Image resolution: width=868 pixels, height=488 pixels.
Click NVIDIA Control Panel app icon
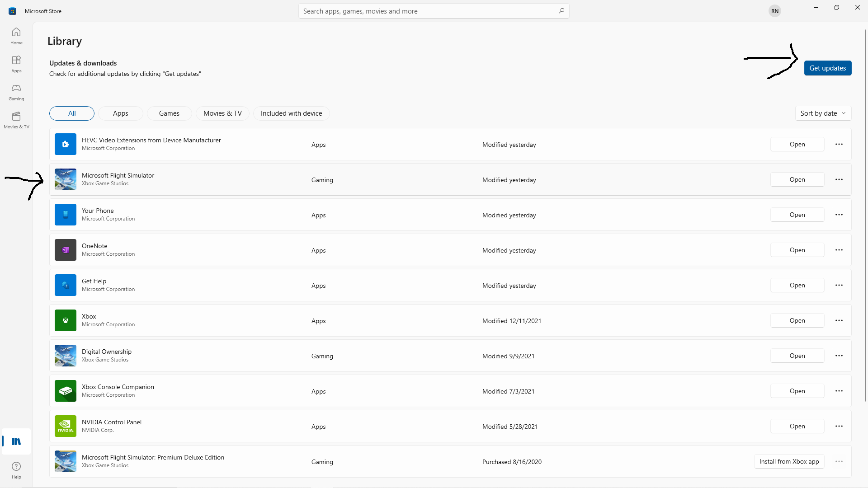pyautogui.click(x=66, y=426)
